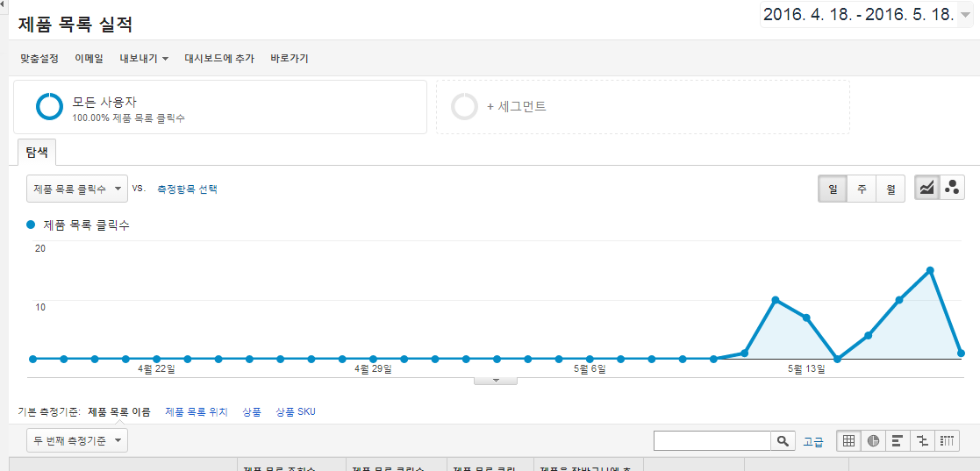Open the 두 번째 측정기준 dropdown

(x=77, y=440)
